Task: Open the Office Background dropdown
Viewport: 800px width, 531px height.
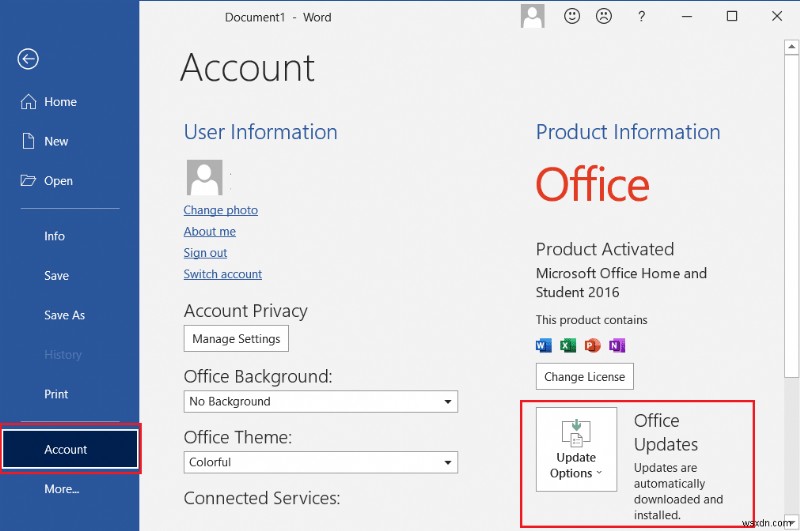Action: click(321, 401)
